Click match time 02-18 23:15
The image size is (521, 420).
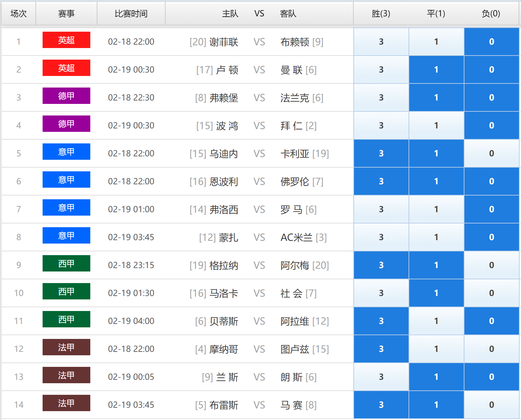pos(131,265)
